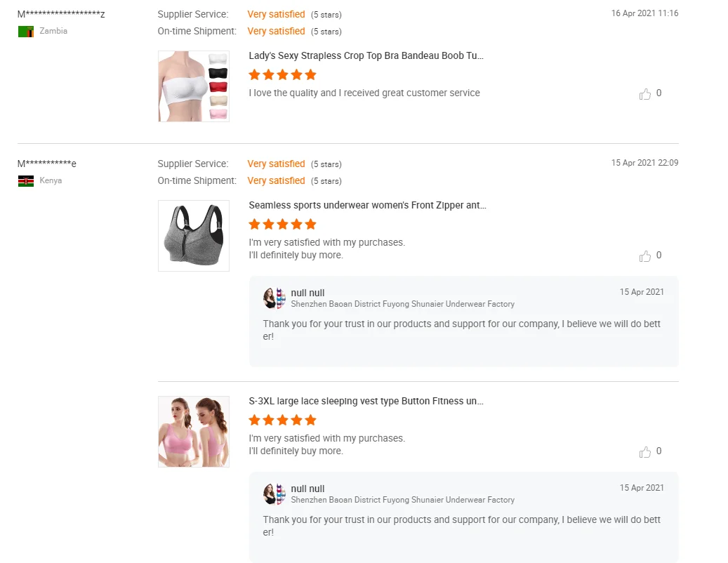Screen dimensions: 728x563
Task: Open "Lady's Sexy Strapless Crop Top Bra" link
Action: (x=366, y=56)
